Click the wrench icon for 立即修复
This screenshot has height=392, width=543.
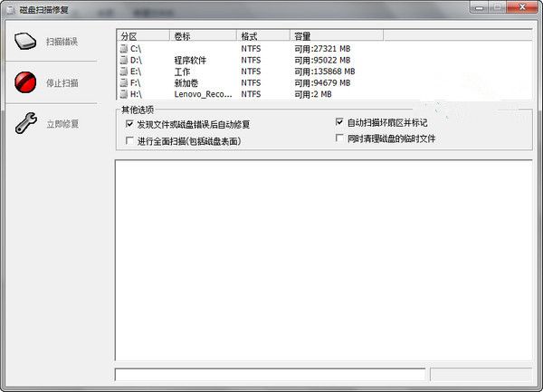pyautogui.click(x=26, y=123)
